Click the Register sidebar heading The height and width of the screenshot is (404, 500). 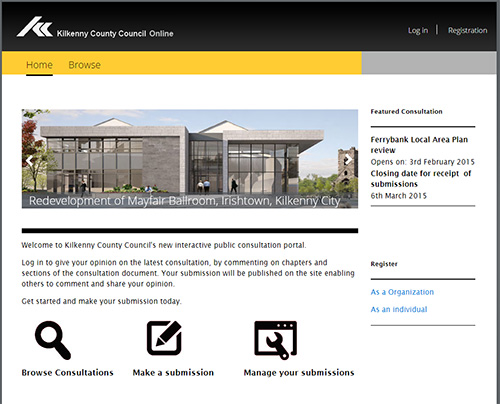click(x=384, y=264)
